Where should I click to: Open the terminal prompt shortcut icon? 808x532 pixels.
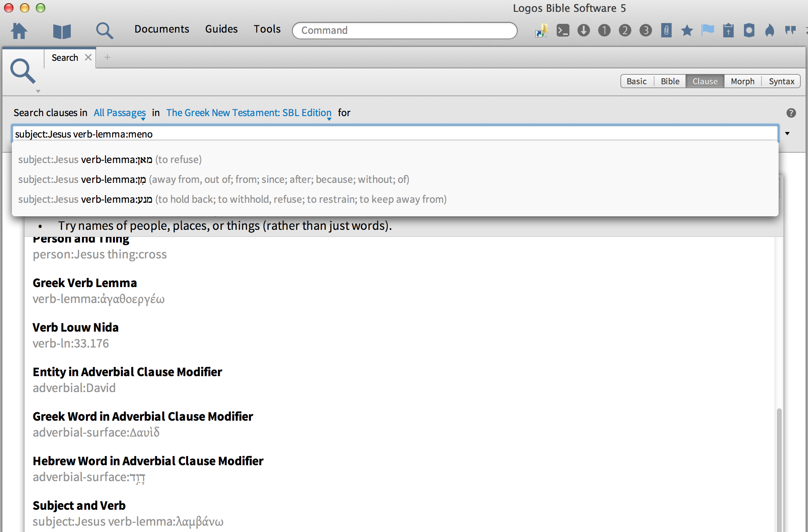tap(563, 30)
